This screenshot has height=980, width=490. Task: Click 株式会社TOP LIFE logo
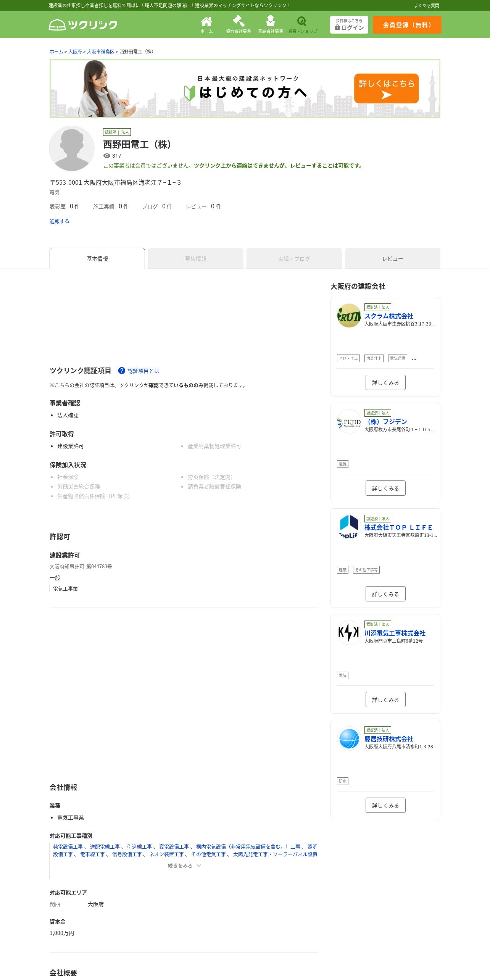[349, 527]
